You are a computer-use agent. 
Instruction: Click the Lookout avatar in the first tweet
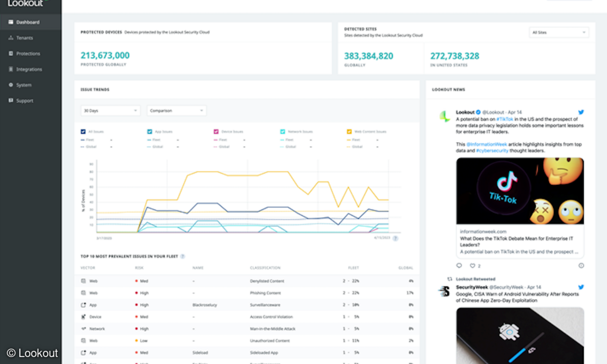tap(444, 117)
